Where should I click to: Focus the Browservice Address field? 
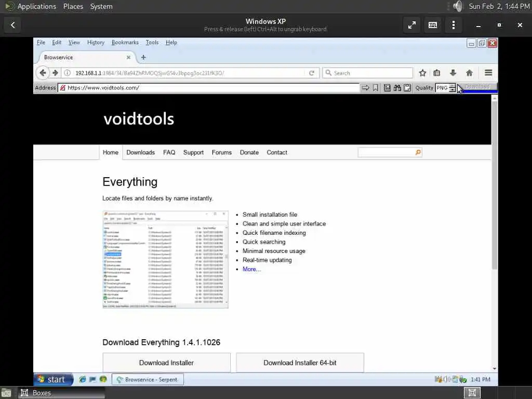point(209,88)
